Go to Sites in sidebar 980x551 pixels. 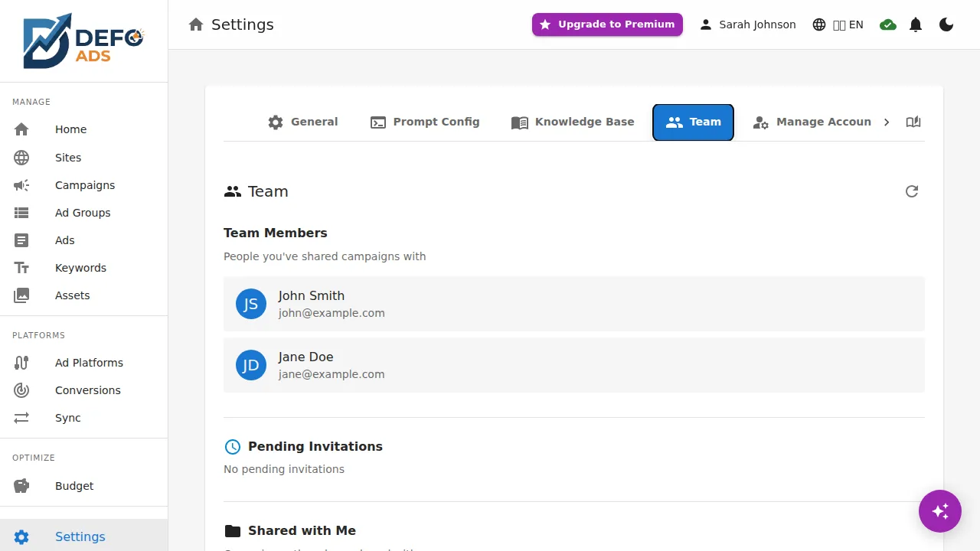tap(83, 158)
